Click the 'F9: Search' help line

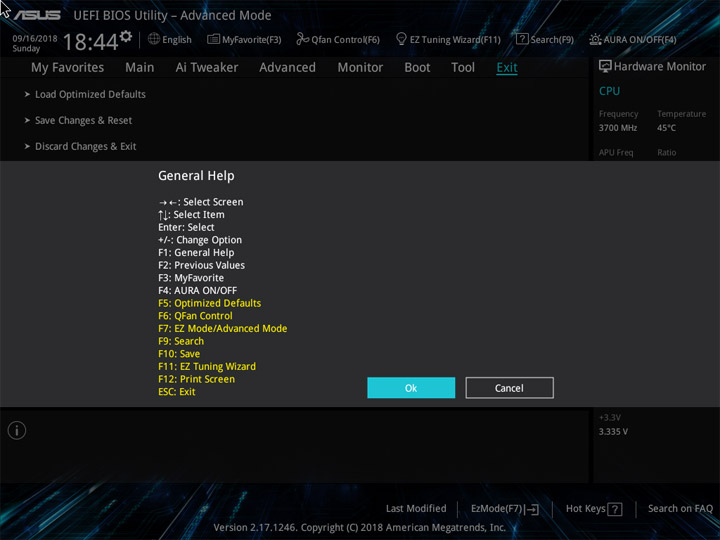(x=181, y=341)
